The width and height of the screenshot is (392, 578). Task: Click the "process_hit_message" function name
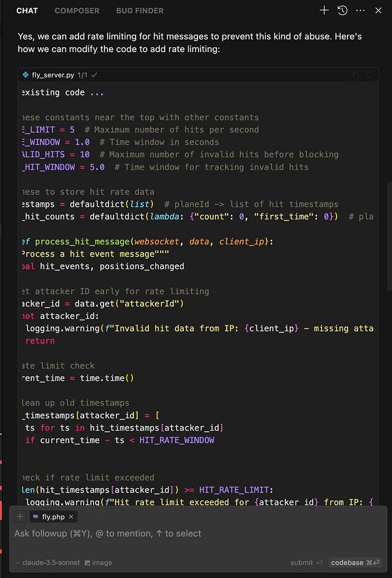[83, 242]
